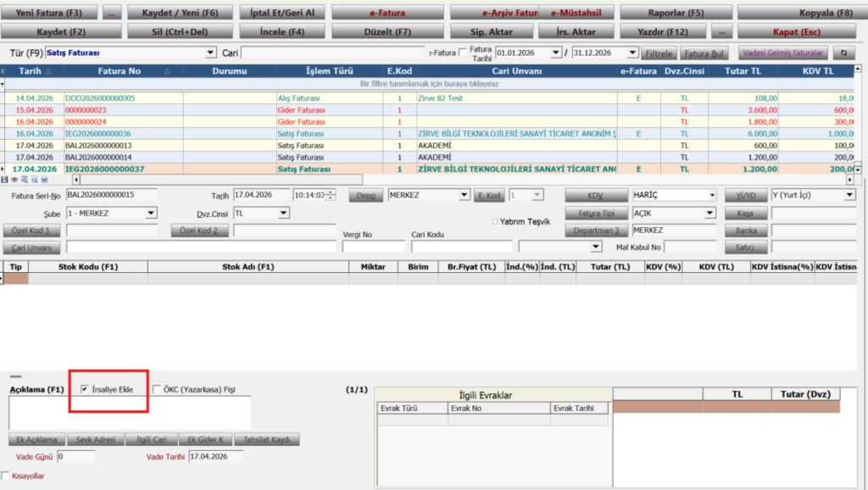Expand the Y (Yurt İçi) dropdown
The image size is (868, 490).
(849, 195)
